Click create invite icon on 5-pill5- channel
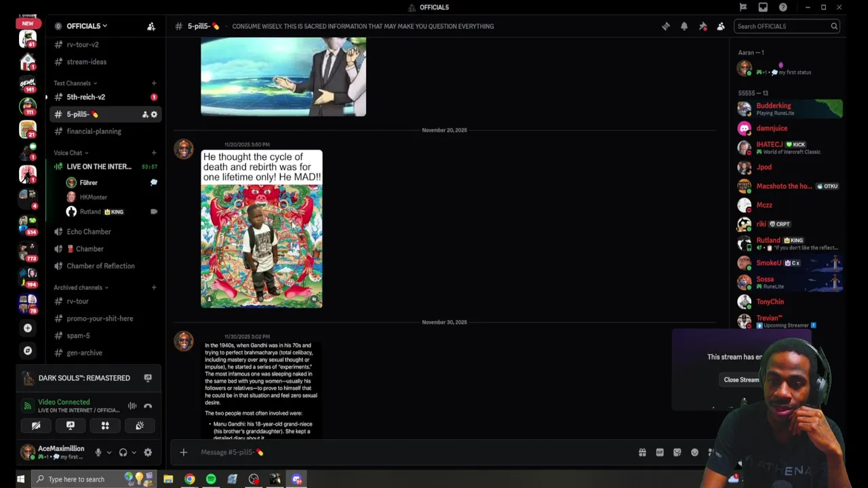The image size is (868, 488). pyautogui.click(x=145, y=115)
